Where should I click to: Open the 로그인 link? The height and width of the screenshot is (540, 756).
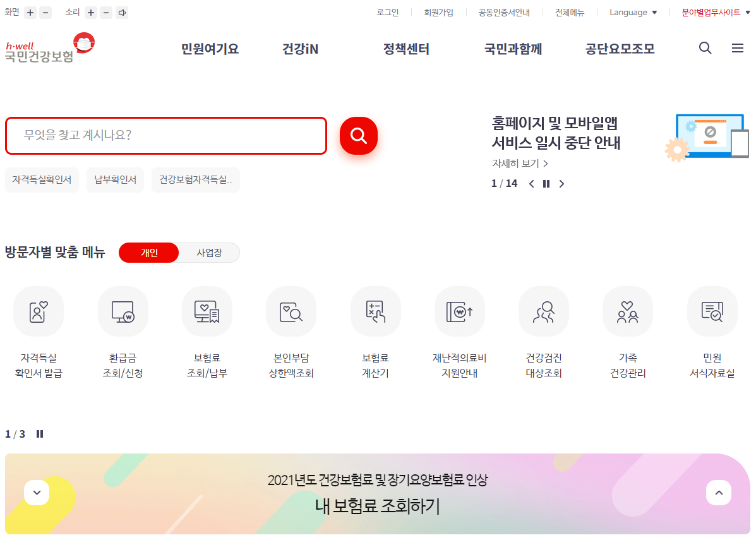click(388, 13)
